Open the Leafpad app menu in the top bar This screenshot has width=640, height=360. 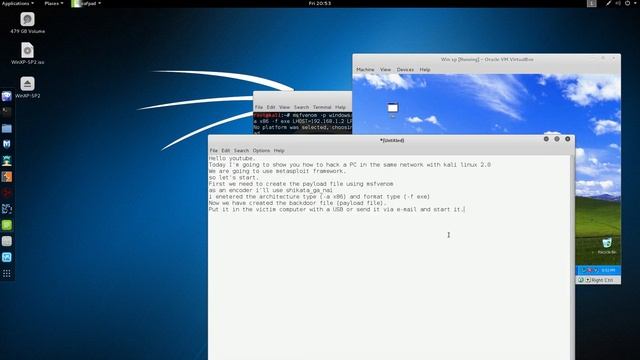86,3
